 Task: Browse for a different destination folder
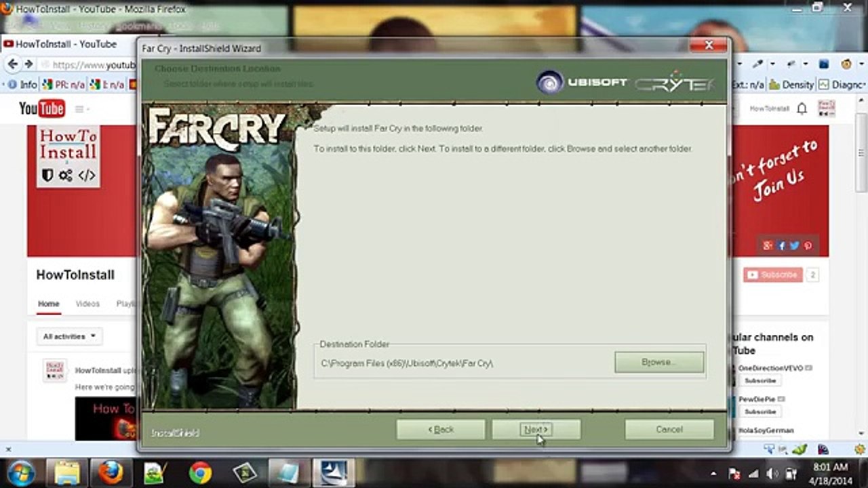coord(659,363)
